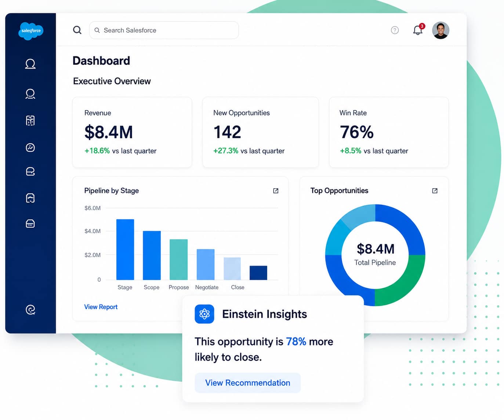Click the Einstein Insights atom icon
504x420 pixels.
pos(204,314)
